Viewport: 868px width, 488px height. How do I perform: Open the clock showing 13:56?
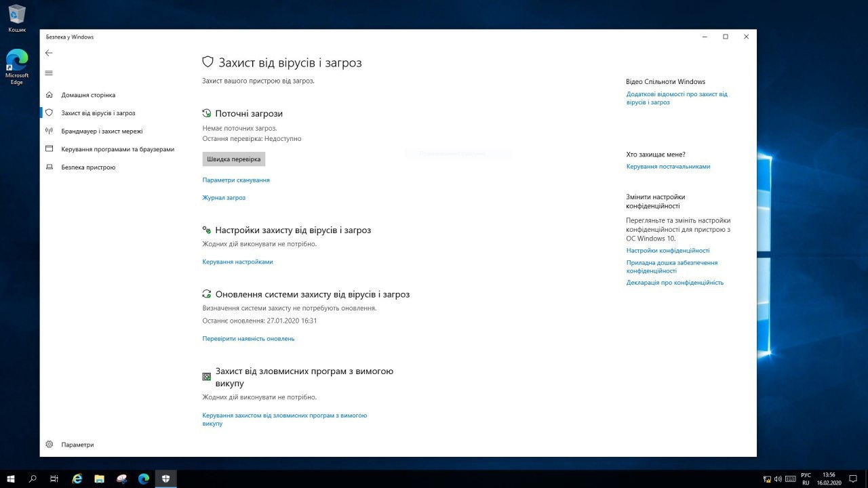tap(829, 479)
